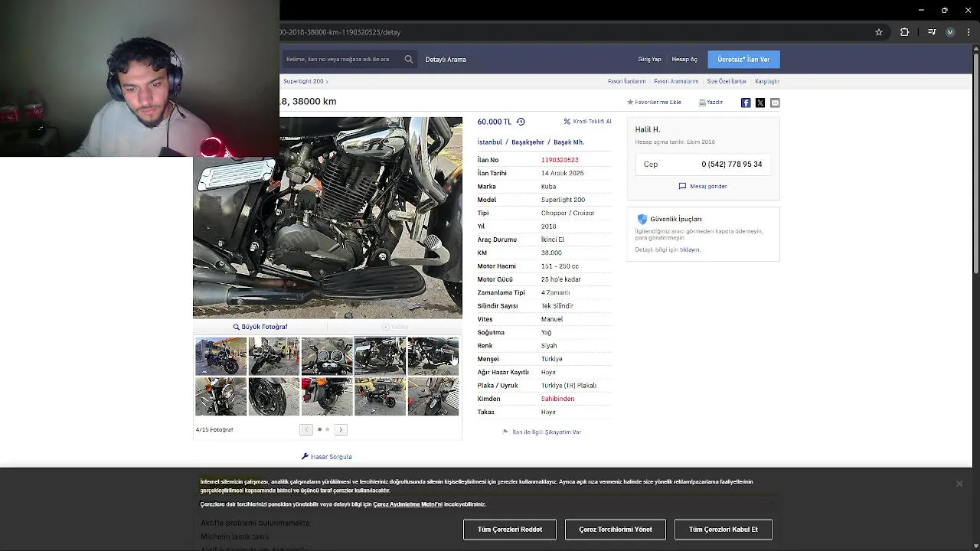Click the main motorcycle engine photo
Screen dimensions: 980x551
point(328,217)
